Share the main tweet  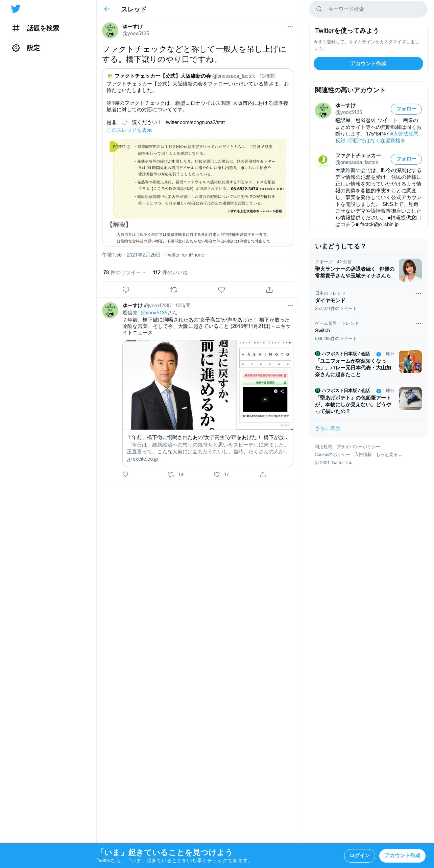click(269, 290)
